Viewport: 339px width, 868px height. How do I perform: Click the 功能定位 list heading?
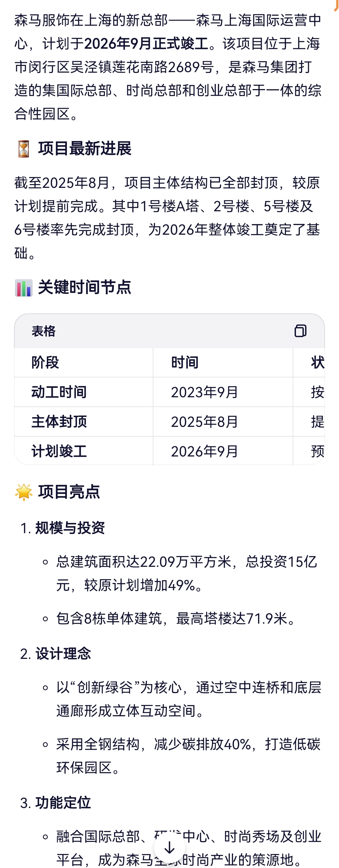(x=63, y=803)
